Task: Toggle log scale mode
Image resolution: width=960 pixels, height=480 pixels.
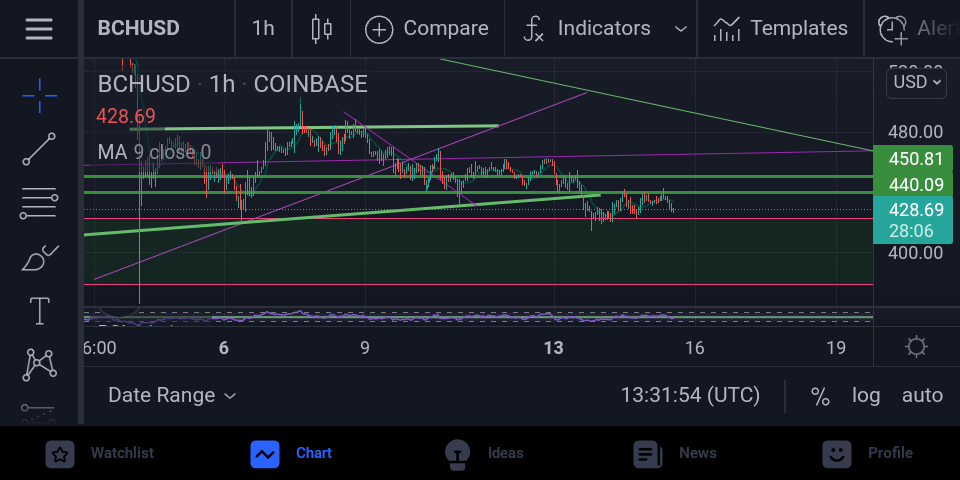Action: click(866, 396)
